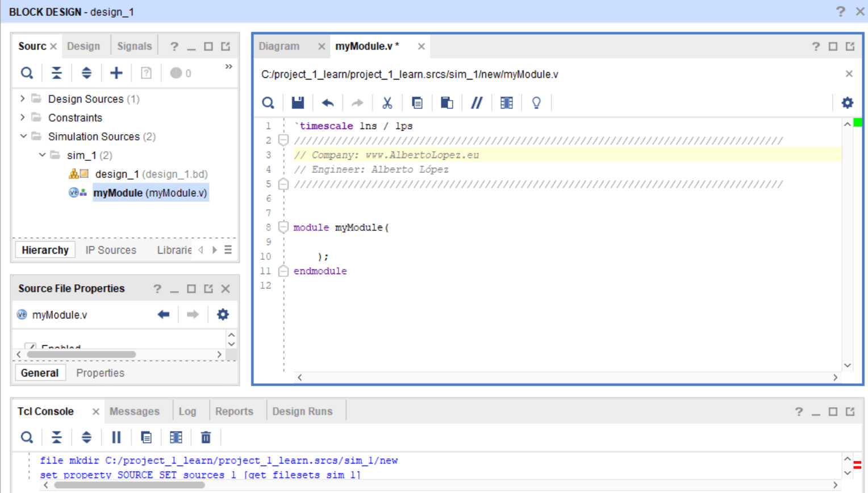868x493 pixels.
Task: Save the myModule.v file
Action: click(298, 103)
